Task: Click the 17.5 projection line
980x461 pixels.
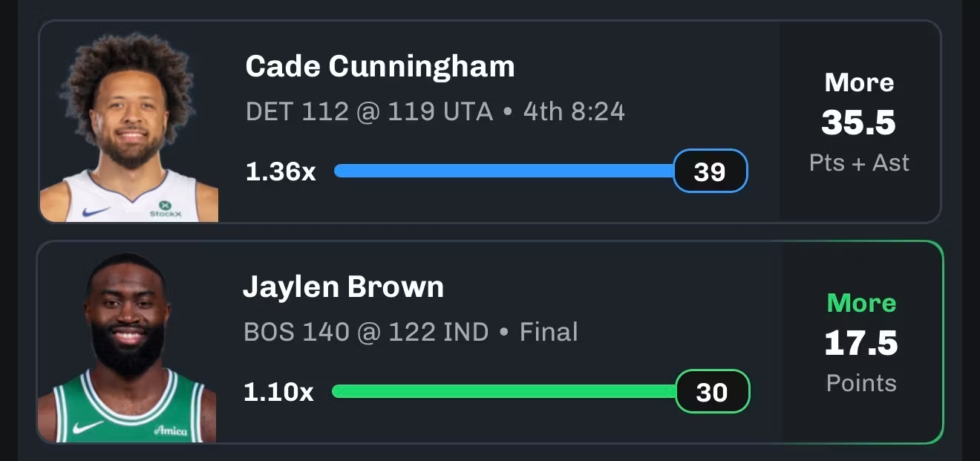Action: pyautogui.click(x=861, y=344)
